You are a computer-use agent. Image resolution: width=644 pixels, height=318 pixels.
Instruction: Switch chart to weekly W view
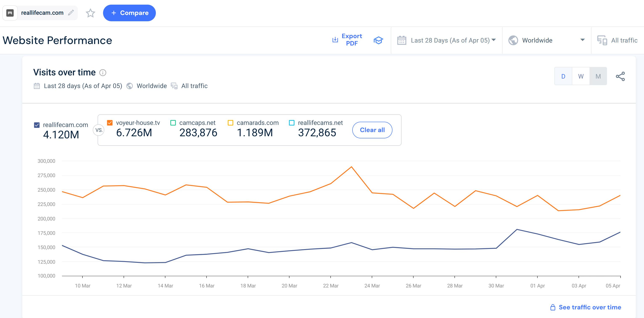pyautogui.click(x=580, y=76)
